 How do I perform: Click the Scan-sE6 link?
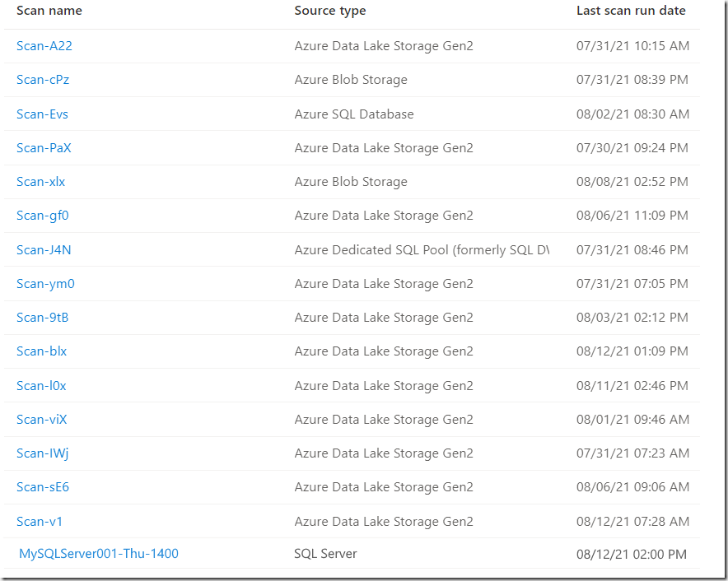click(43, 487)
